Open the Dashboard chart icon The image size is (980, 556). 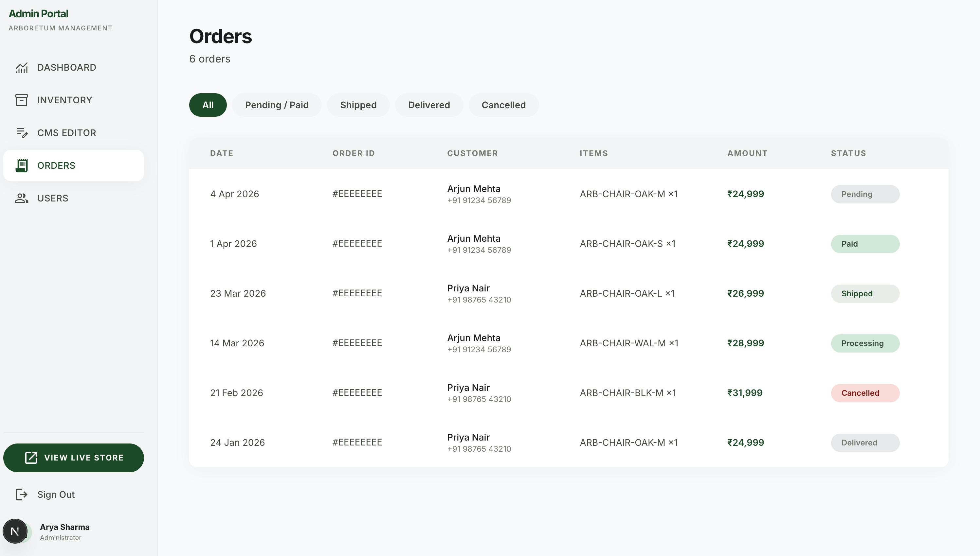pos(21,68)
